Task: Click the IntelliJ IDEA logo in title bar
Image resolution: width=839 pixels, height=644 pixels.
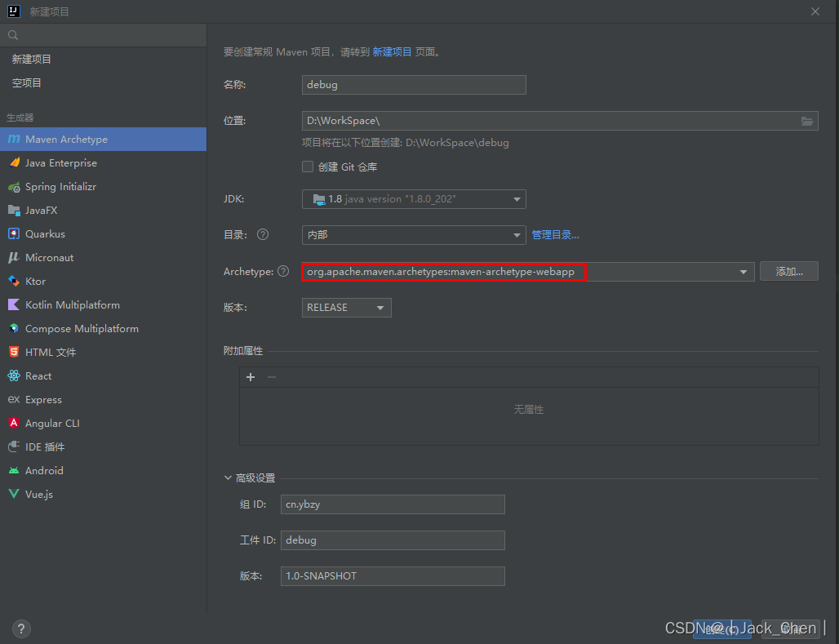Action: point(13,11)
